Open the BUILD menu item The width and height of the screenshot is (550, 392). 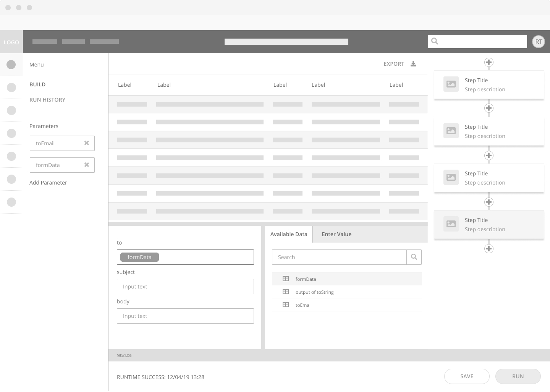[37, 84]
